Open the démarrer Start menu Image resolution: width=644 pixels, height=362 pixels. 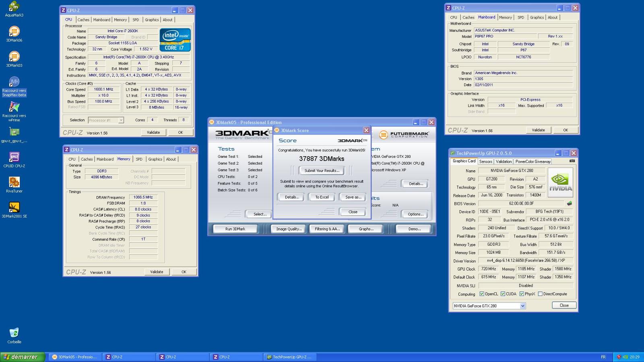[x=22, y=357]
